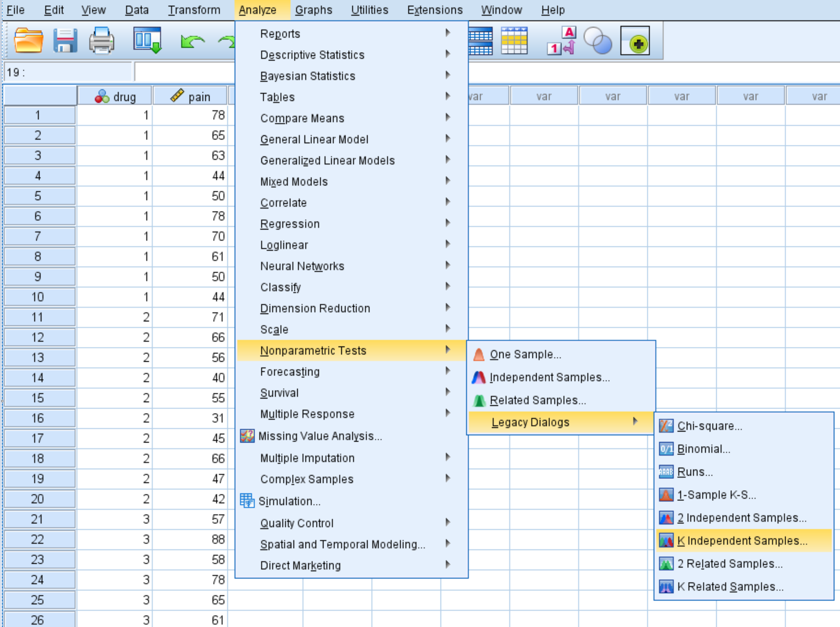Expand the Legacy Dialogs submenu
The height and width of the screenshot is (627, 840).
(x=635, y=421)
